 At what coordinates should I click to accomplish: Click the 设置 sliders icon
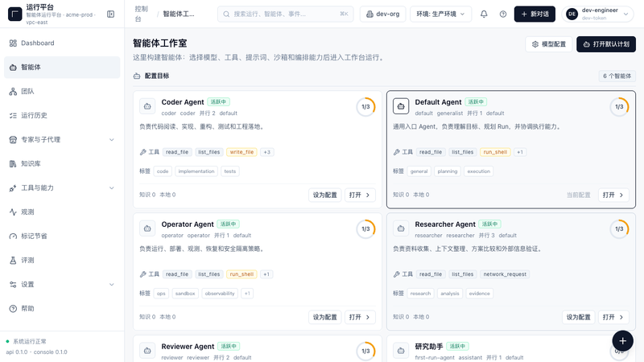(x=13, y=285)
